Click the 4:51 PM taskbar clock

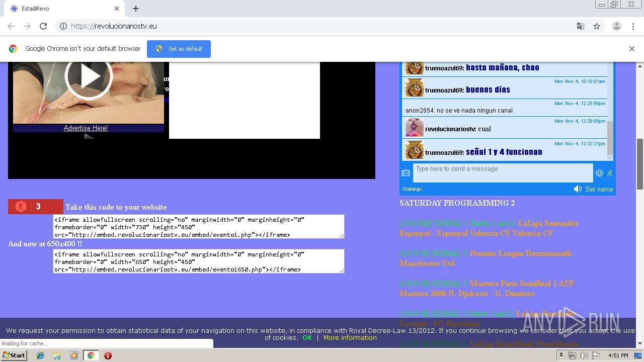tap(618, 355)
